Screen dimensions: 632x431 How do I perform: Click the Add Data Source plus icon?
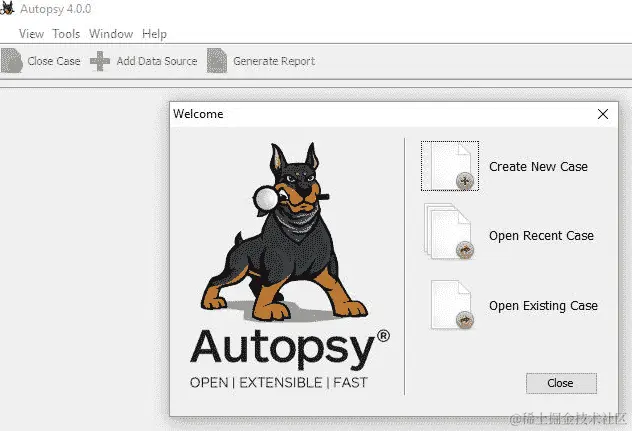(x=100, y=61)
